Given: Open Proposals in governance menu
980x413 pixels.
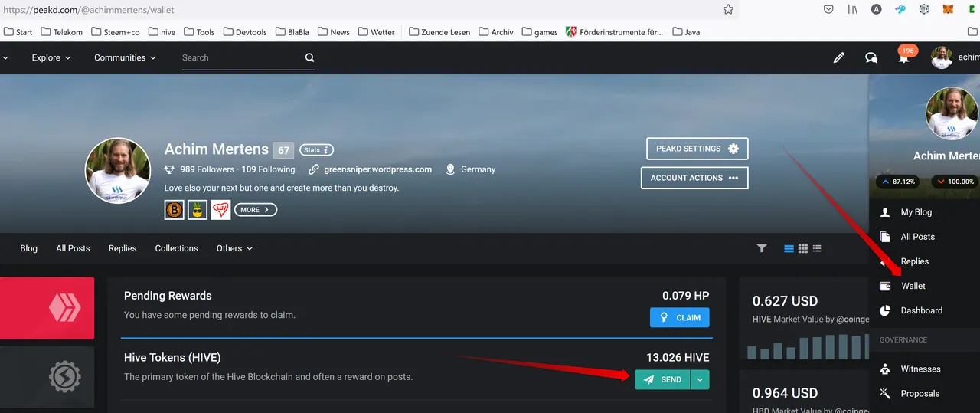Looking at the screenshot, I should [x=920, y=393].
